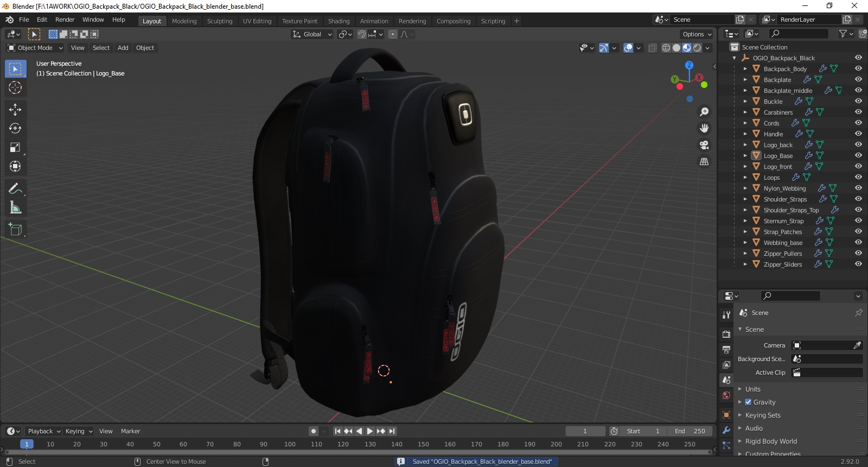Select the Add Cube tool
The width and height of the screenshot is (868, 467).
pyautogui.click(x=15, y=230)
